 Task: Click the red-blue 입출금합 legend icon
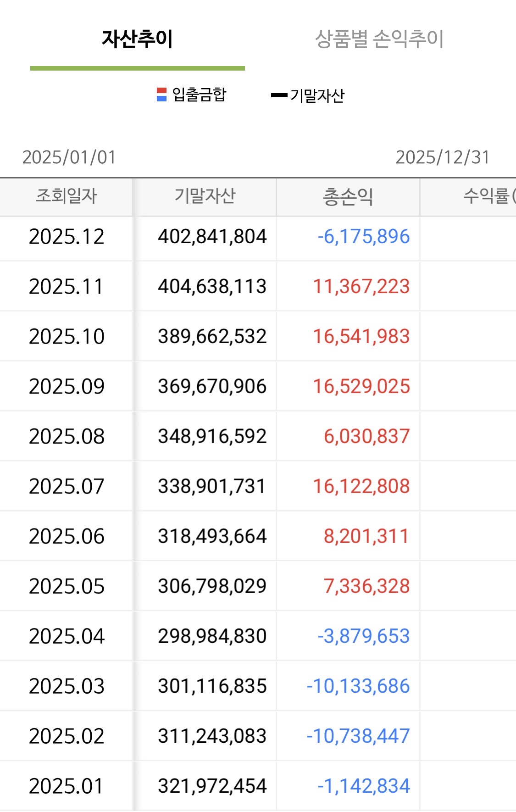(161, 95)
